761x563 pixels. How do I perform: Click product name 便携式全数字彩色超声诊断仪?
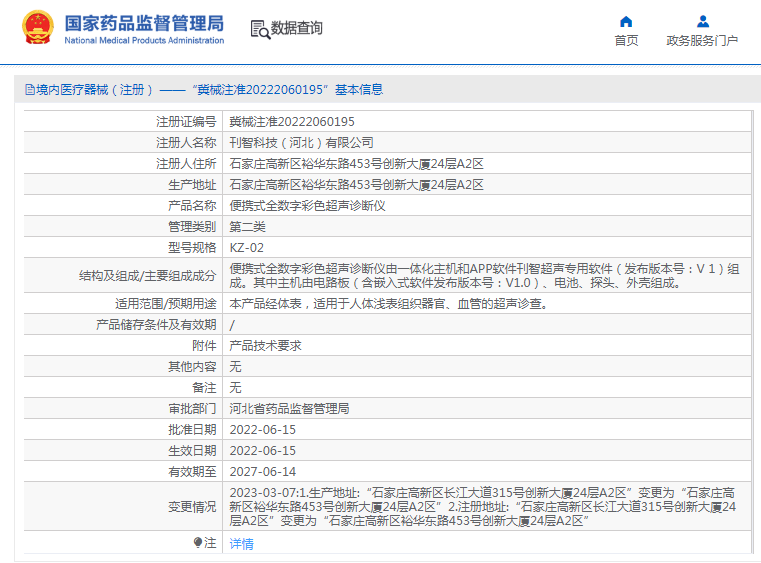307,206
